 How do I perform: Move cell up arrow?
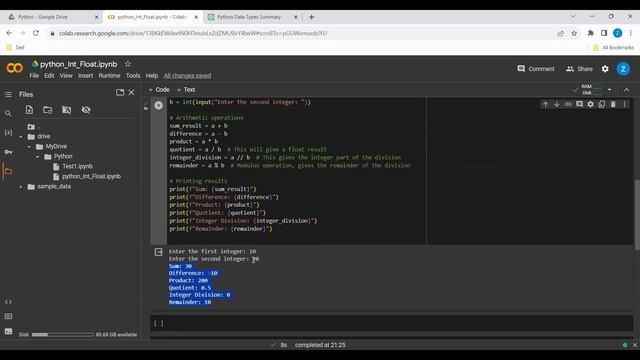pyautogui.click(x=545, y=104)
